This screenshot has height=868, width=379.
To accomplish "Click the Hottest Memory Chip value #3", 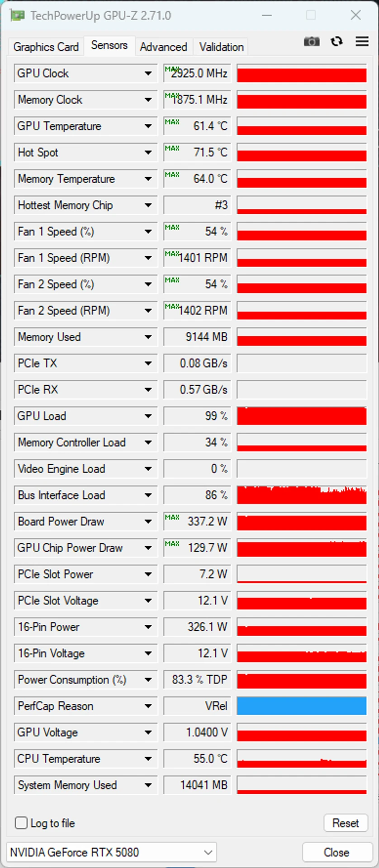I will [x=197, y=205].
